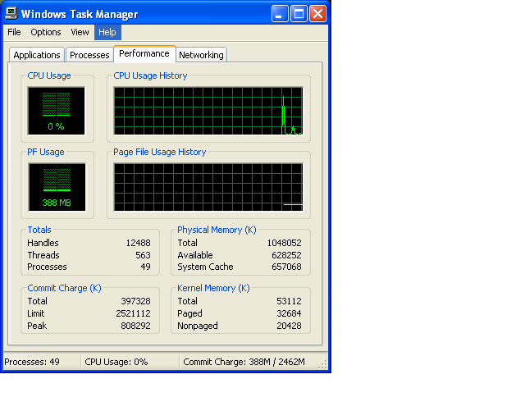Click the Page File Usage History graph
This screenshot has width=525, height=420.
coord(208,187)
